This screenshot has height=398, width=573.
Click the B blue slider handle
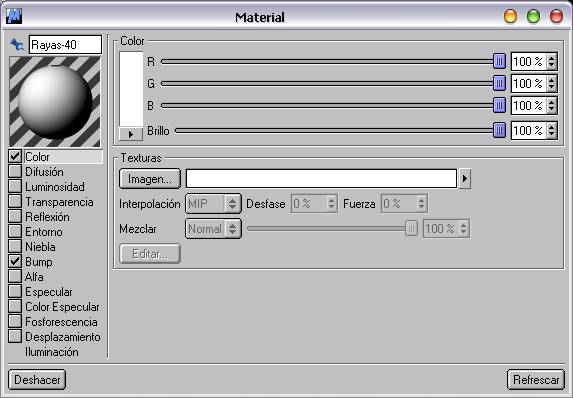click(x=499, y=105)
